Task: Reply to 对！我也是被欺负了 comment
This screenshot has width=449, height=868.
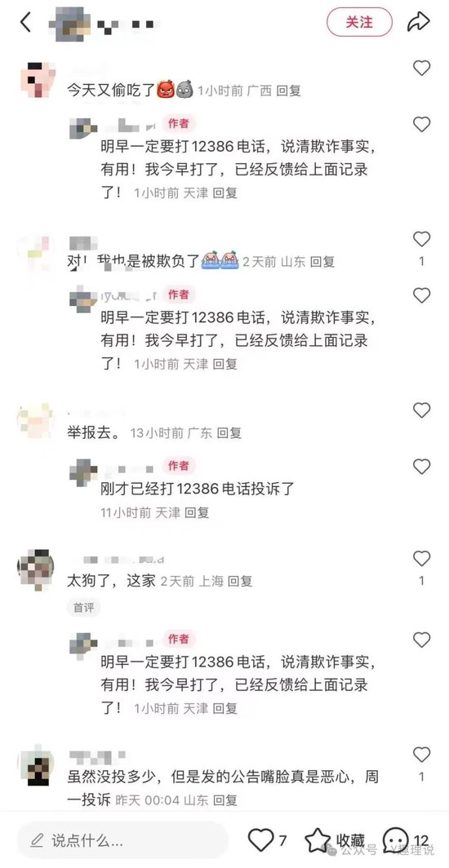Action: tap(322, 261)
